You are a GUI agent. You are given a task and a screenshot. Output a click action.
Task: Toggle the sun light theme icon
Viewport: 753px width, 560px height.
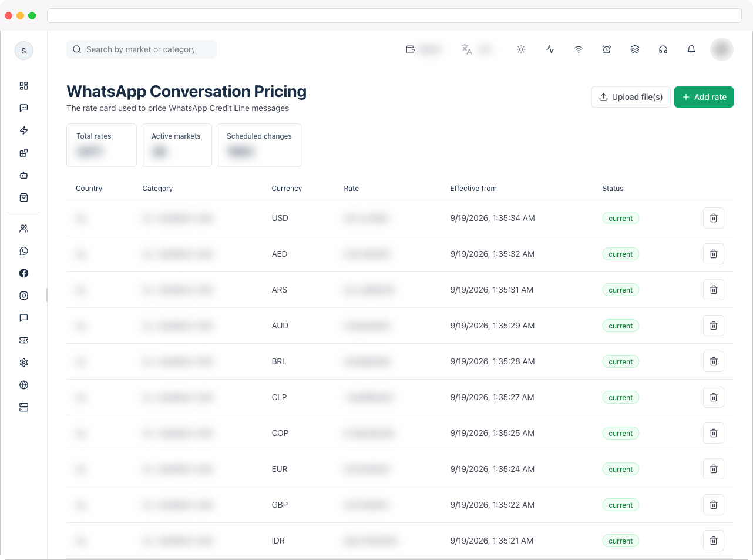coord(521,49)
